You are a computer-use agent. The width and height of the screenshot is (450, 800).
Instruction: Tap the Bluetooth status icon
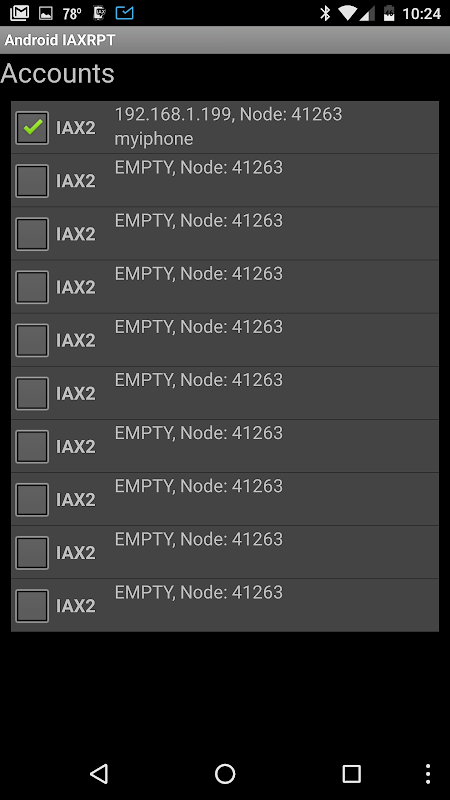pyautogui.click(x=324, y=13)
